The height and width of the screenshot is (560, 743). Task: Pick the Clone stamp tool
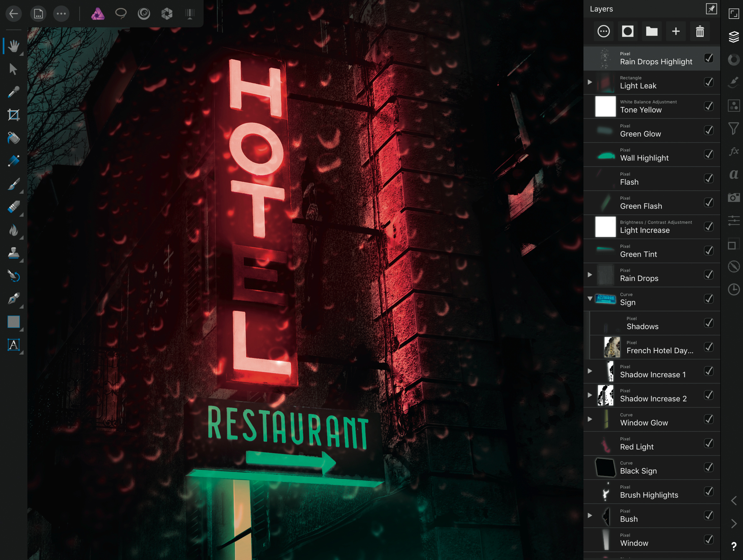tap(14, 254)
